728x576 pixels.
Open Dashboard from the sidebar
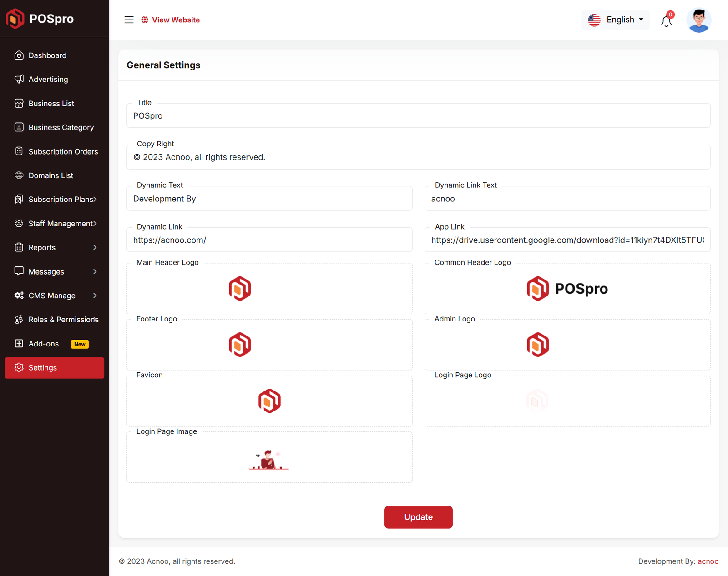pos(47,55)
